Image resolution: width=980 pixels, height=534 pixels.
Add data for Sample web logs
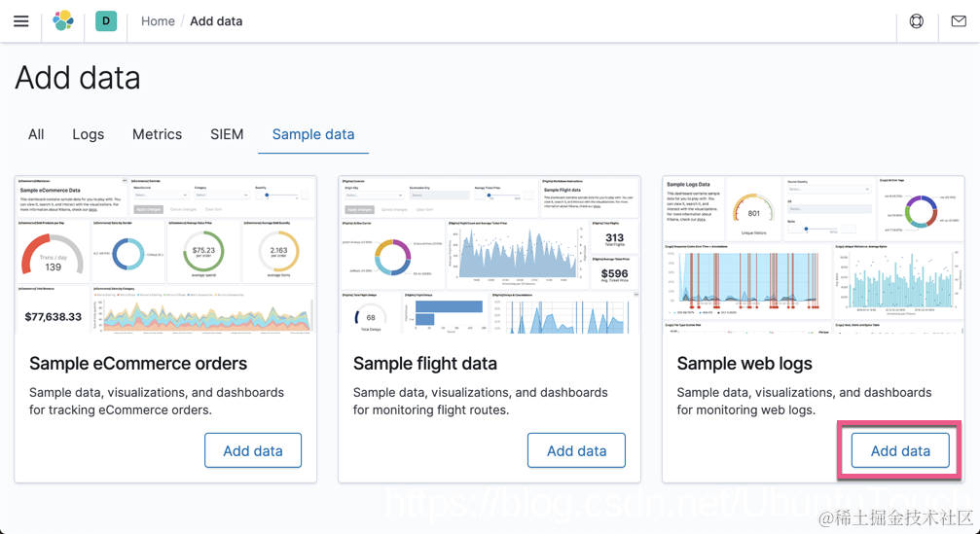(x=900, y=450)
